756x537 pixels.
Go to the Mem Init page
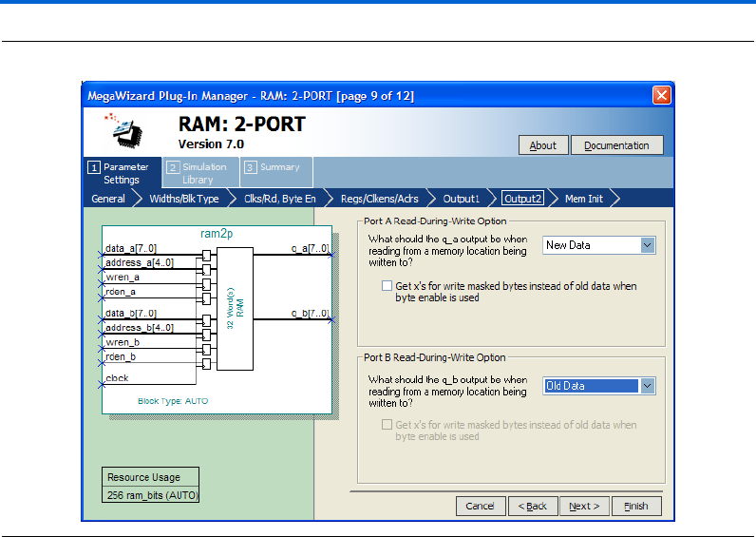coord(584,199)
